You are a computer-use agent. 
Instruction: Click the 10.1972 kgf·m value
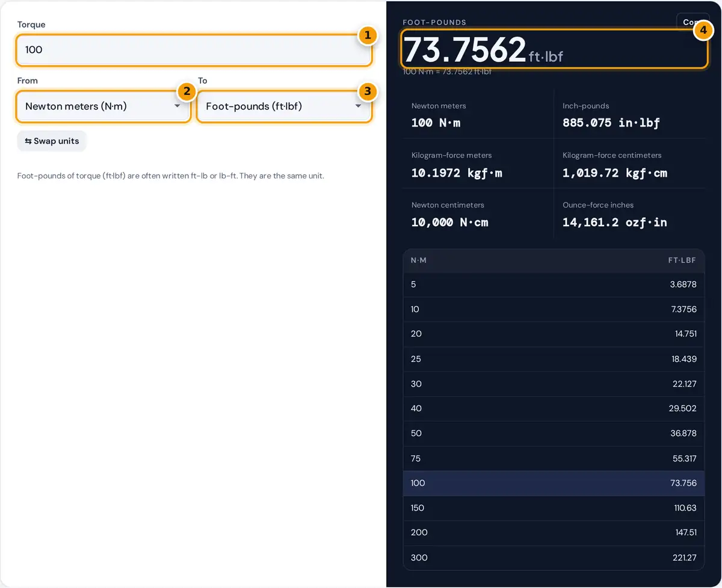point(457,173)
